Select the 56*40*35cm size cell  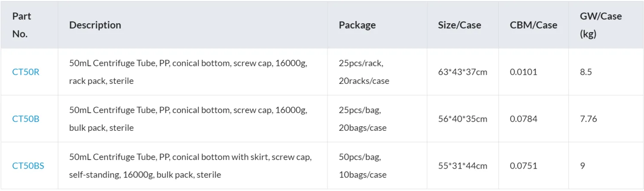(462, 119)
